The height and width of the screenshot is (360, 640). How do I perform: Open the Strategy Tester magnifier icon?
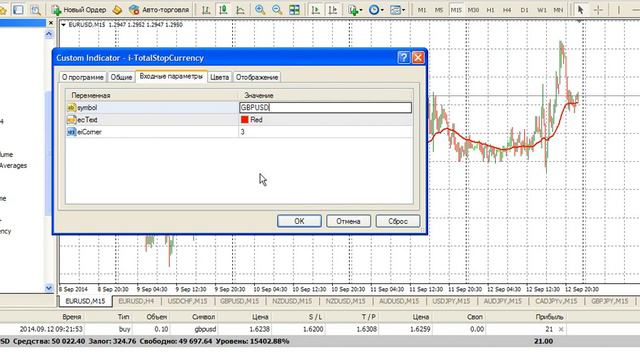(x=36, y=9)
